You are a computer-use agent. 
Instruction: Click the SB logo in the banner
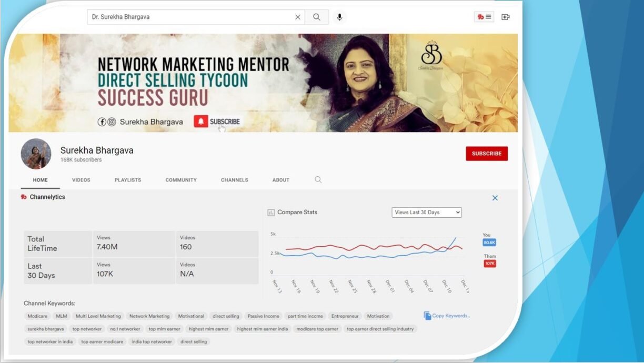tap(431, 55)
